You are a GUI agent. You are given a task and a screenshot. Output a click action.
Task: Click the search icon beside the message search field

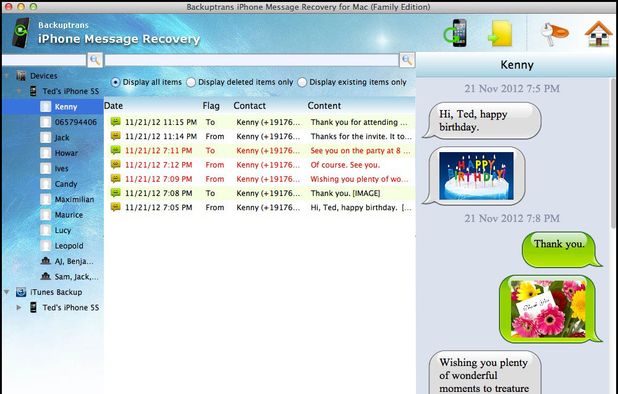point(407,60)
